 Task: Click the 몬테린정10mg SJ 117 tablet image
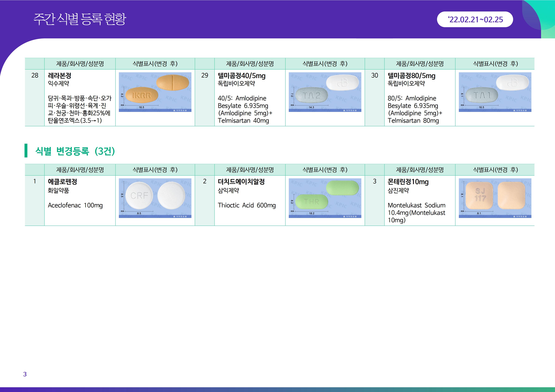tap(495, 198)
